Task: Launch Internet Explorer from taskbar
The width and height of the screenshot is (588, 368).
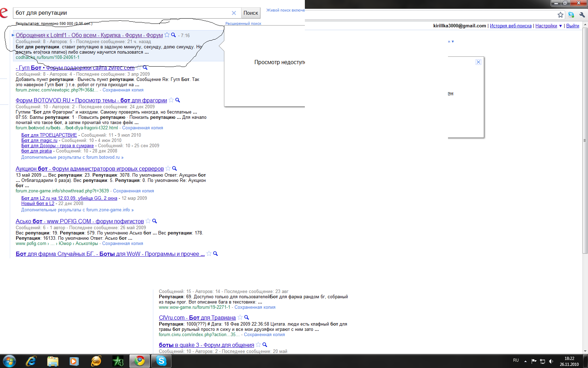Action: (x=31, y=361)
